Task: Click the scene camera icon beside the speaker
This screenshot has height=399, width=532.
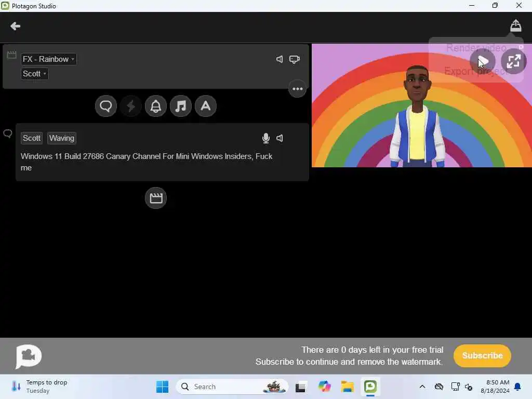Action: coord(295,59)
